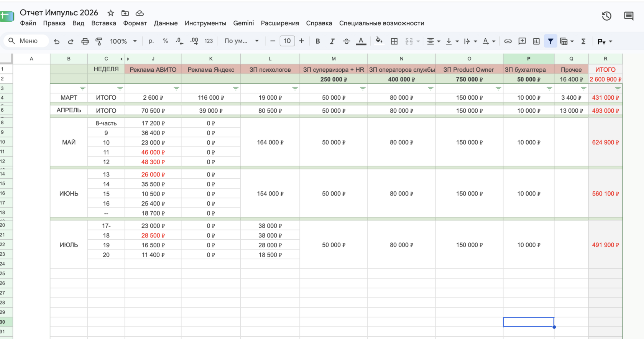This screenshot has height=339, width=644.
Task: Pick a text color
Action: 361,41
